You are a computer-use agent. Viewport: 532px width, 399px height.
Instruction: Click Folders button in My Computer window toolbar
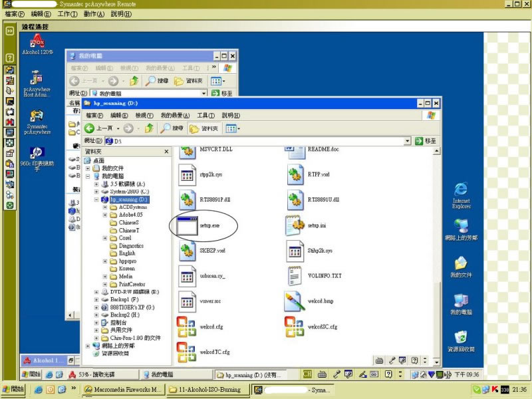click(x=189, y=80)
